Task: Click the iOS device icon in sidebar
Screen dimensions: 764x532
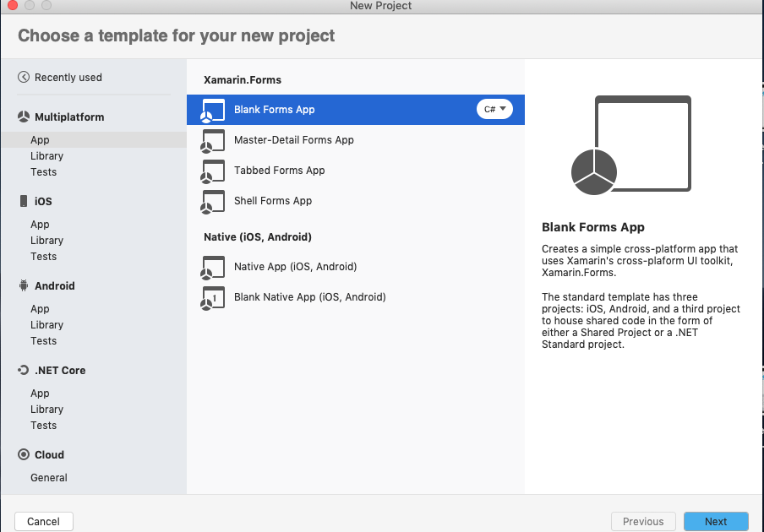Action: 23,201
